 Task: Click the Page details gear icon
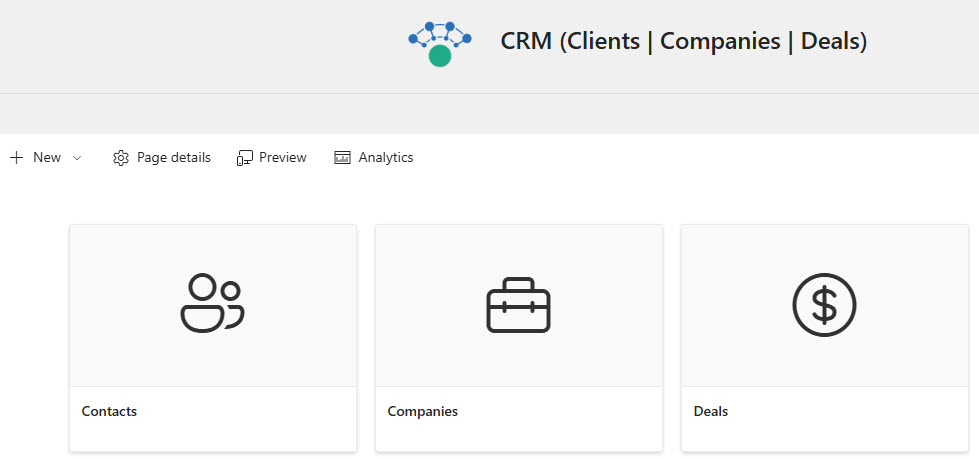[x=121, y=158]
